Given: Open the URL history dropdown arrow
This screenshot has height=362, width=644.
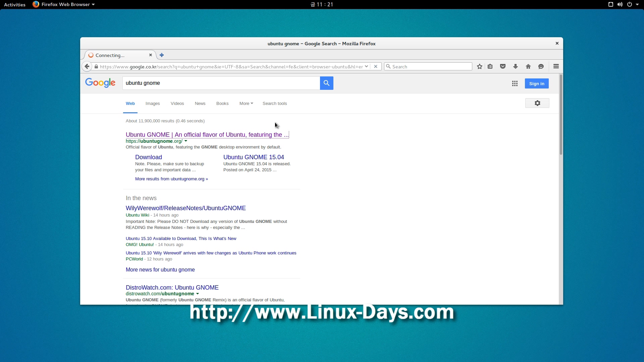Looking at the screenshot, I should pyautogui.click(x=366, y=66).
